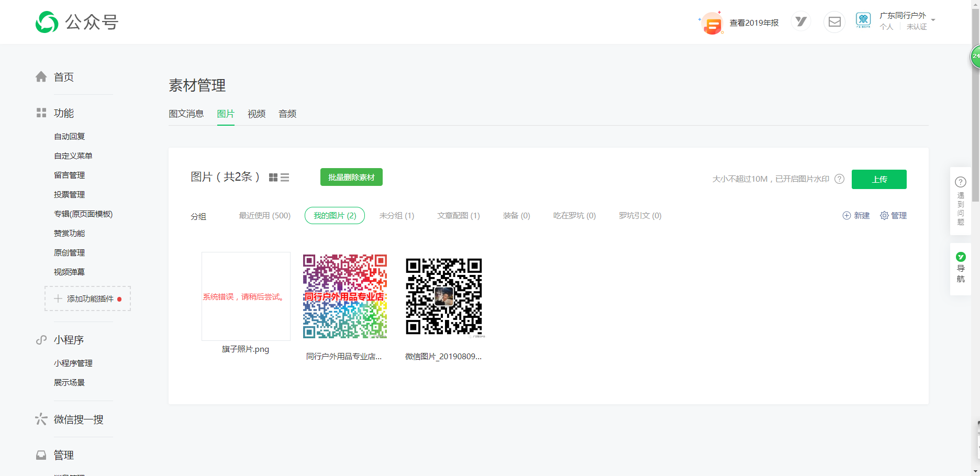980x476 pixels.
Task: Click the 功能 grid icon
Action: [x=41, y=113]
